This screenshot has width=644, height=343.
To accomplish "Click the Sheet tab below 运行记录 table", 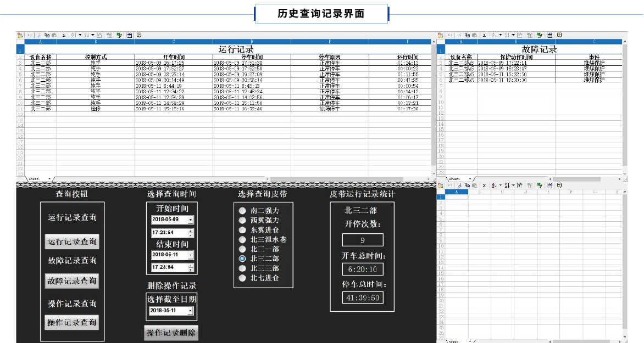I will (x=34, y=178).
